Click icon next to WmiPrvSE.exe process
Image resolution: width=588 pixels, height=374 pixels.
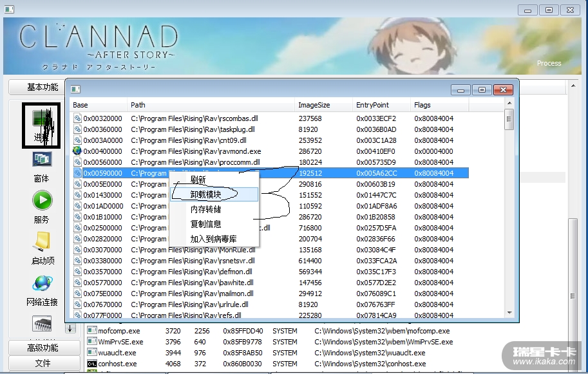92,341
